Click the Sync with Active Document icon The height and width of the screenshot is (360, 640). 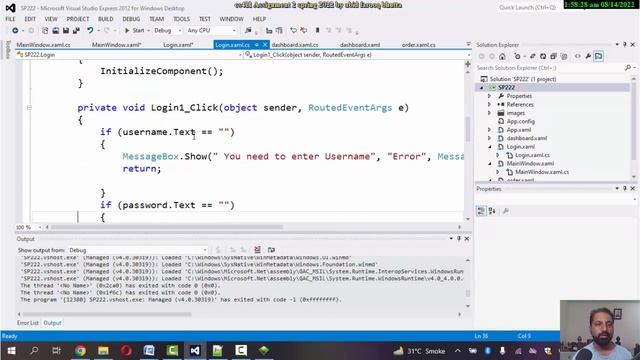click(x=532, y=56)
